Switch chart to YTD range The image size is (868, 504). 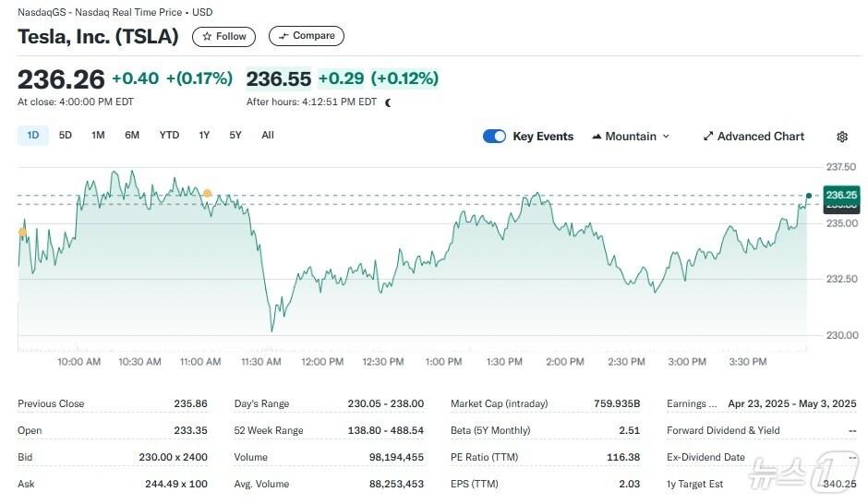click(169, 136)
